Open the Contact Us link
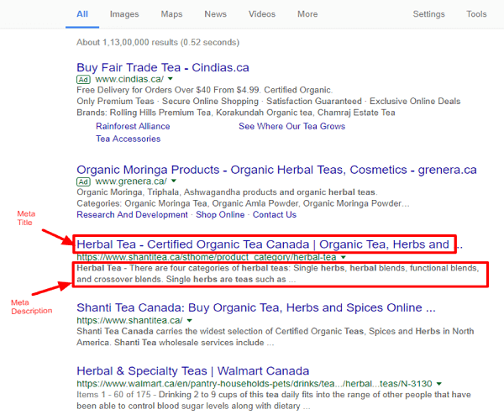Image resolution: width=504 pixels, height=420 pixels. coord(275,215)
